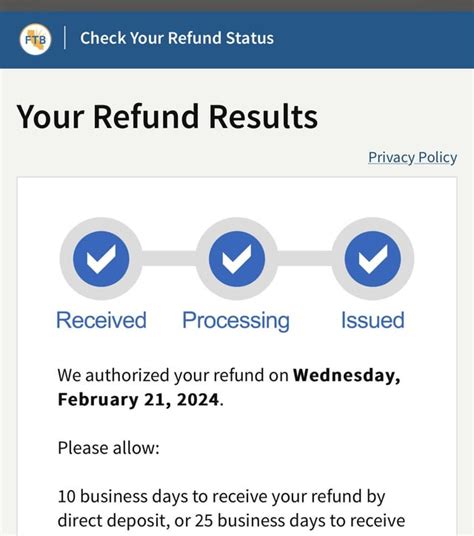Click the Processing checkmark icon
Viewport: 474px width, 536px height.
[237, 259]
